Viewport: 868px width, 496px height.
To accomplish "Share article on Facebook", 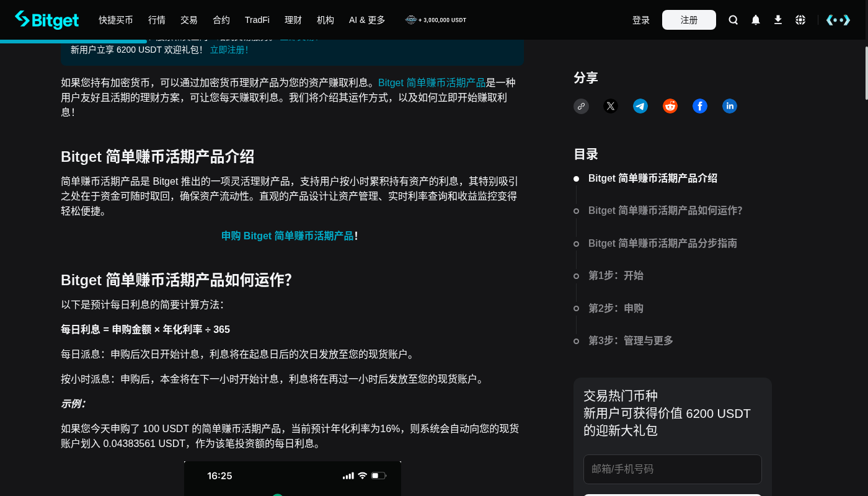I will click(700, 106).
